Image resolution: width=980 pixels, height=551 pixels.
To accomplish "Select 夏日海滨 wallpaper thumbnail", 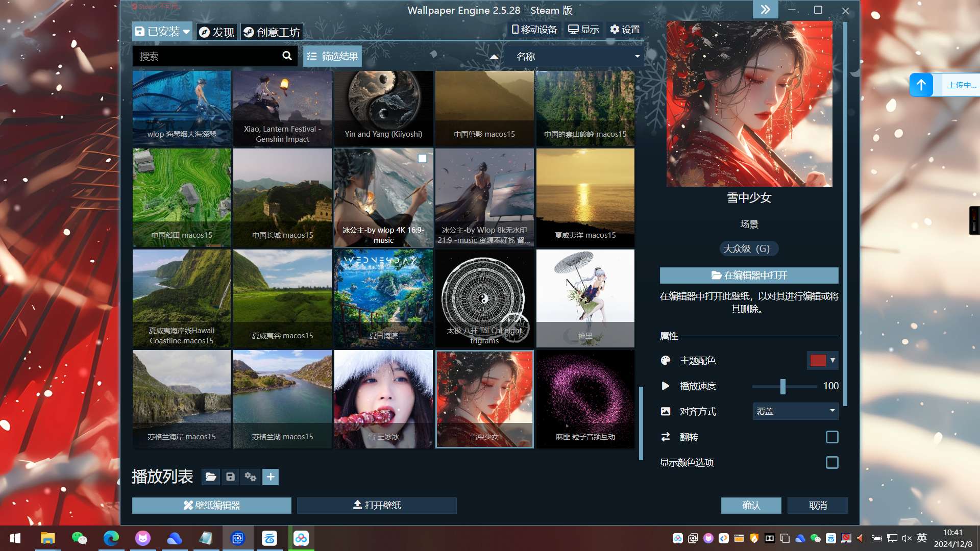I will point(383,298).
